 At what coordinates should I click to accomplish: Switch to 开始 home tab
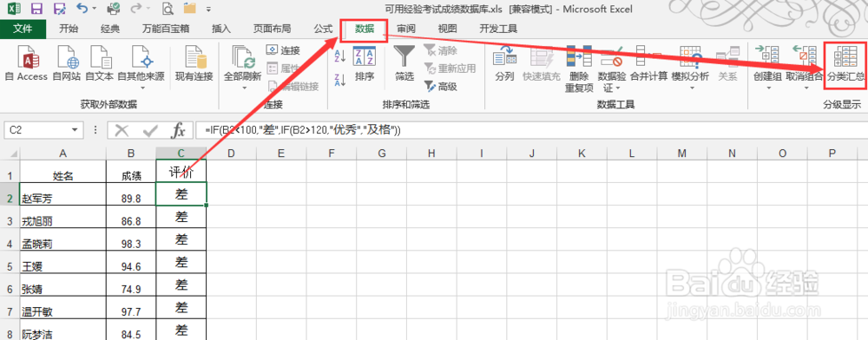tap(69, 29)
